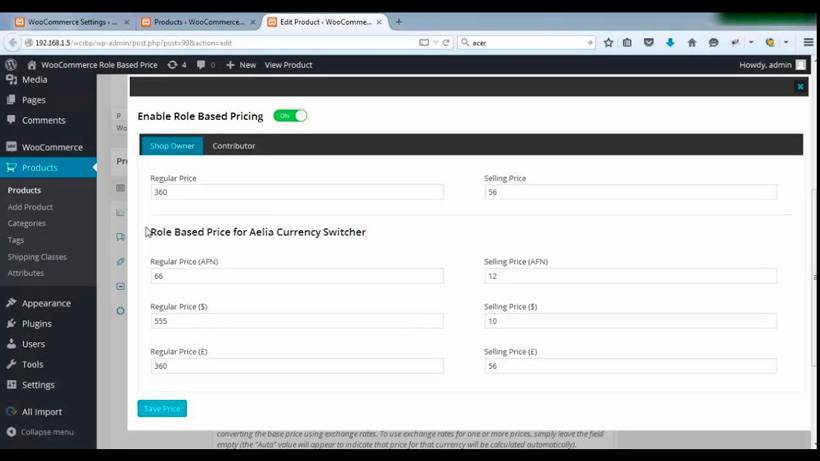Open the URL history dropdown arrow
This screenshot has width=820, height=461.
tap(435, 43)
